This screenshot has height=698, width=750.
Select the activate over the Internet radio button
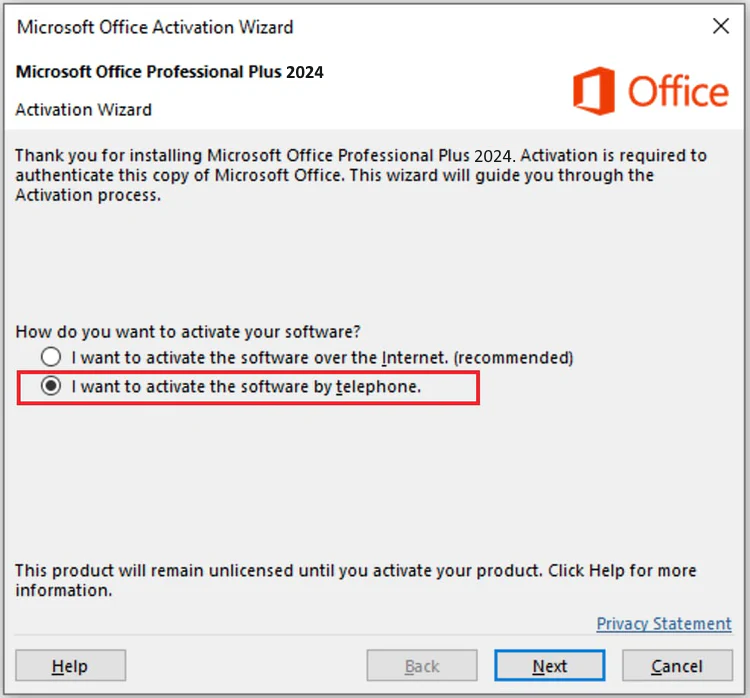click(x=50, y=357)
